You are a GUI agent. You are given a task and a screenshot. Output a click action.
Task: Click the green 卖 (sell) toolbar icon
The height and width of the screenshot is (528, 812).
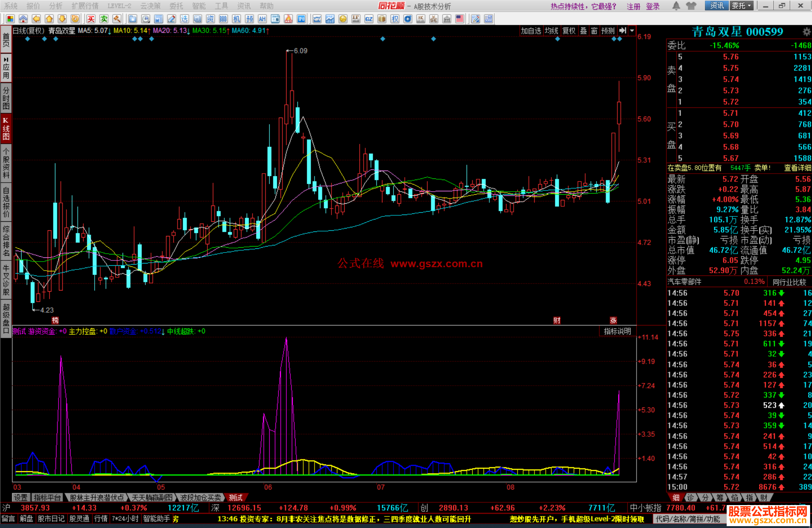pyautogui.click(x=104, y=19)
